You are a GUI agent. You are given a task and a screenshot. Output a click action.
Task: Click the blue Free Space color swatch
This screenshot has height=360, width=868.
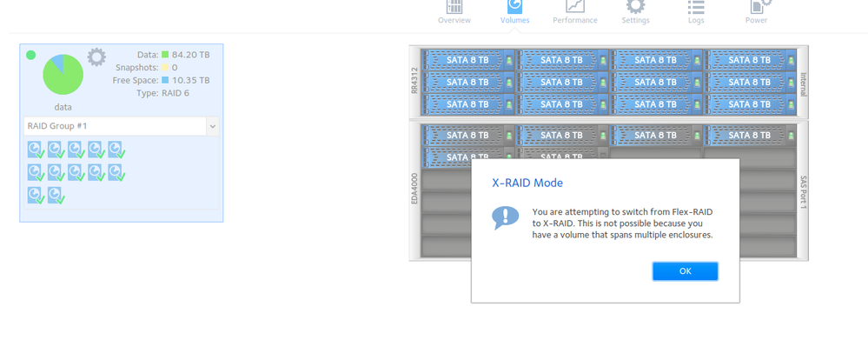pyautogui.click(x=165, y=80)
